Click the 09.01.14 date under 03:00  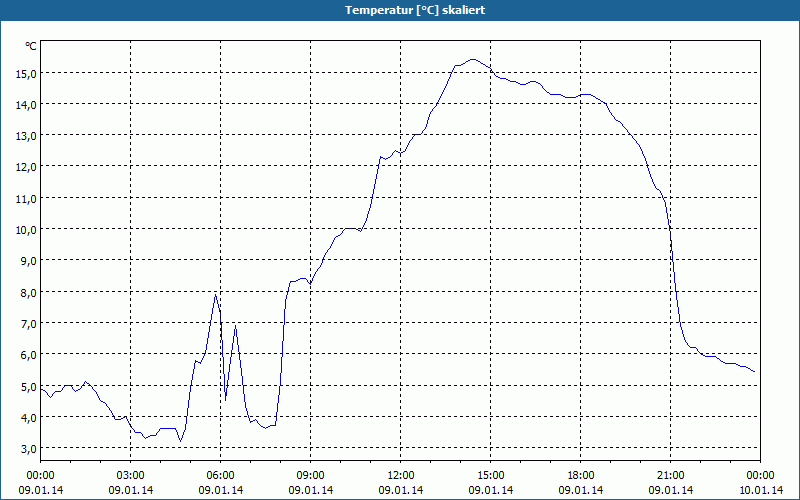[131, 490]
